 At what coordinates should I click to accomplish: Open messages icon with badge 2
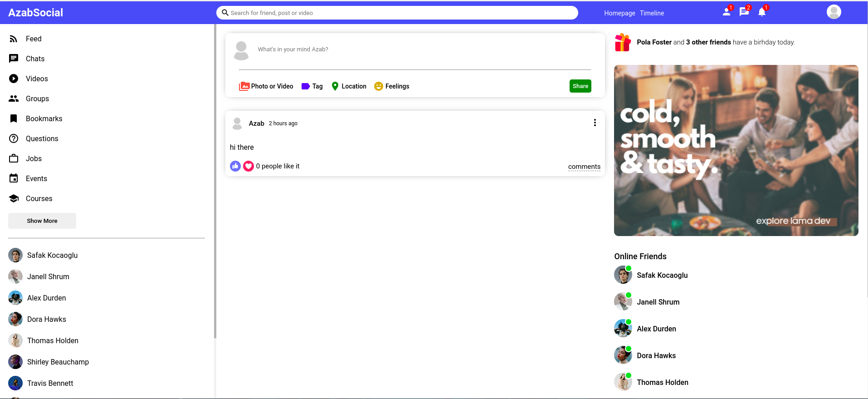point(744,12)
